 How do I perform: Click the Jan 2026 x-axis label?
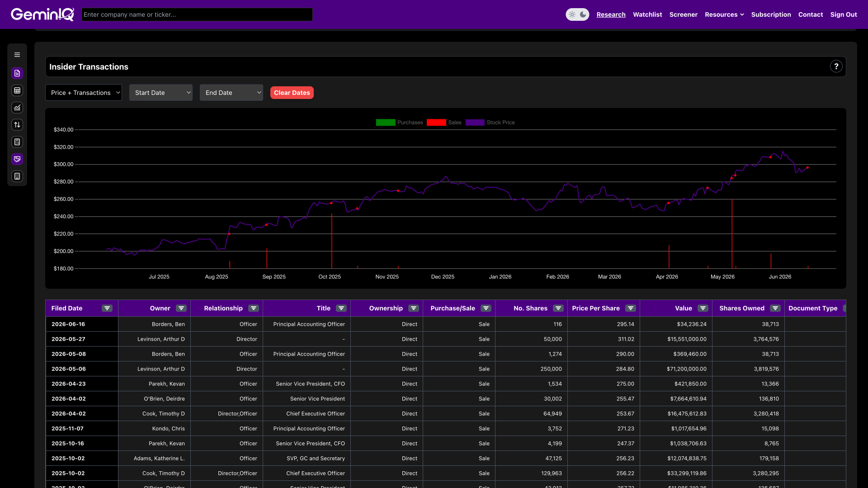(x=500, y=277)
